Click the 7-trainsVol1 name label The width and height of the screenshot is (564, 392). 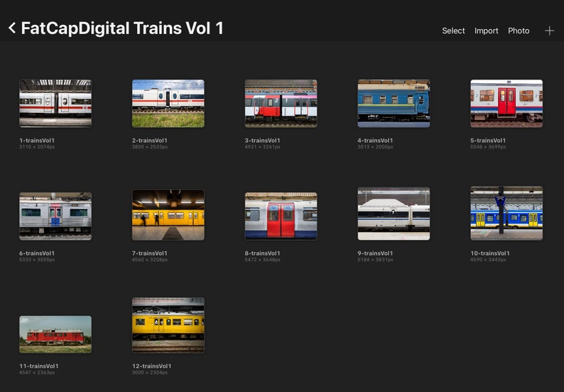pos(150,254)
